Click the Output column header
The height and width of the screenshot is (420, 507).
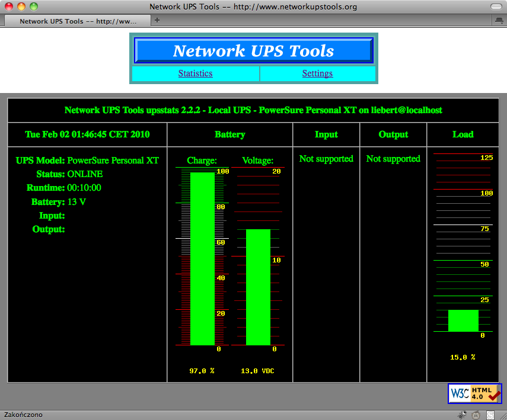click(x=393, y=134)
